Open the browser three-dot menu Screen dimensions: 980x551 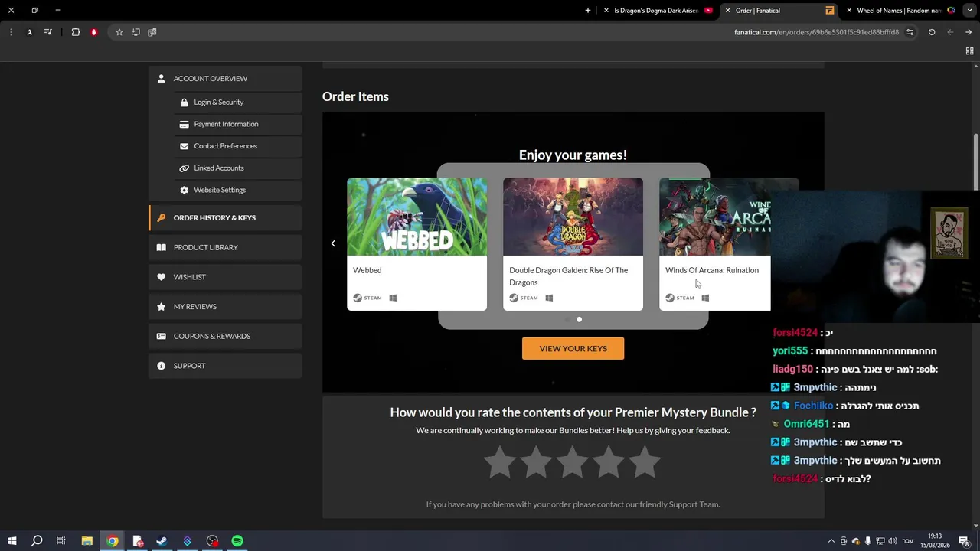[11, 32]
